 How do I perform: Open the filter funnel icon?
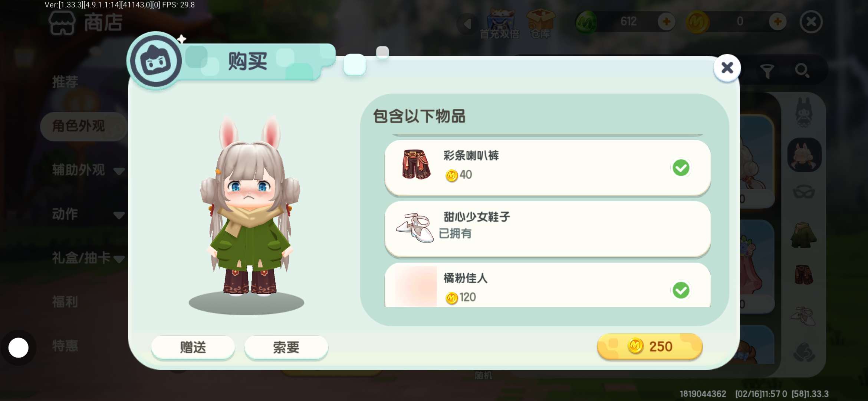[767, 71]
